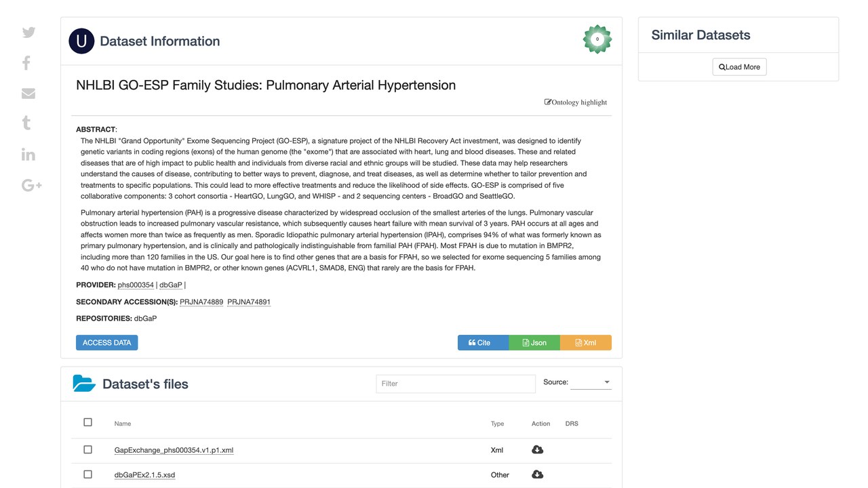This screenshot has width=868, height=488.
Task: Share on Google Plus icon
Action: (x=32, y=185)
